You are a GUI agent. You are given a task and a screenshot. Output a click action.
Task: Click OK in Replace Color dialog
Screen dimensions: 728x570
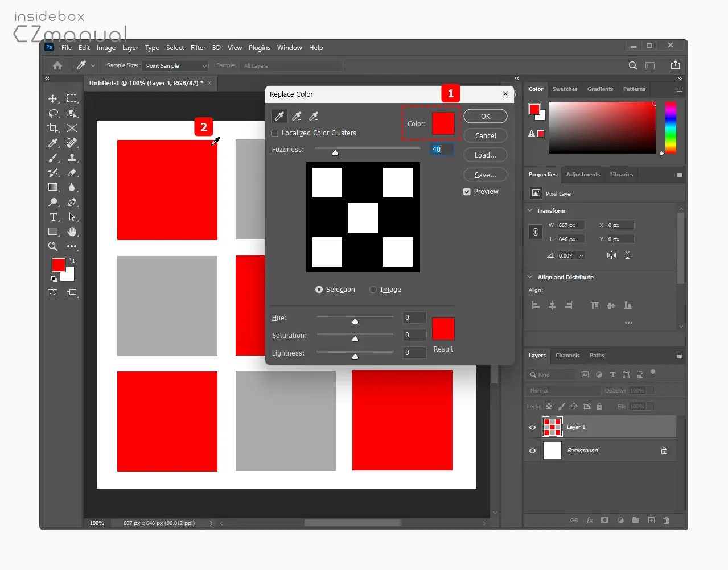(486, 116)
